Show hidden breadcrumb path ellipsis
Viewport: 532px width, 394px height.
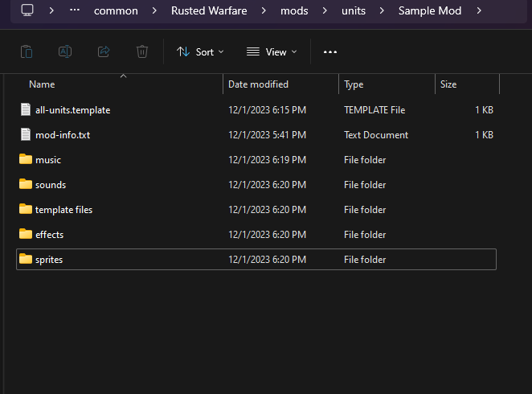click(75, 10)
